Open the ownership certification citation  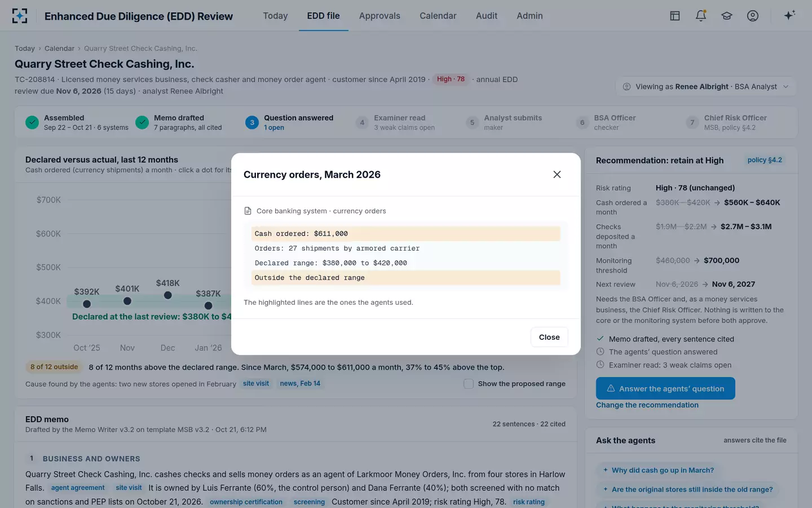pos(246,502)
